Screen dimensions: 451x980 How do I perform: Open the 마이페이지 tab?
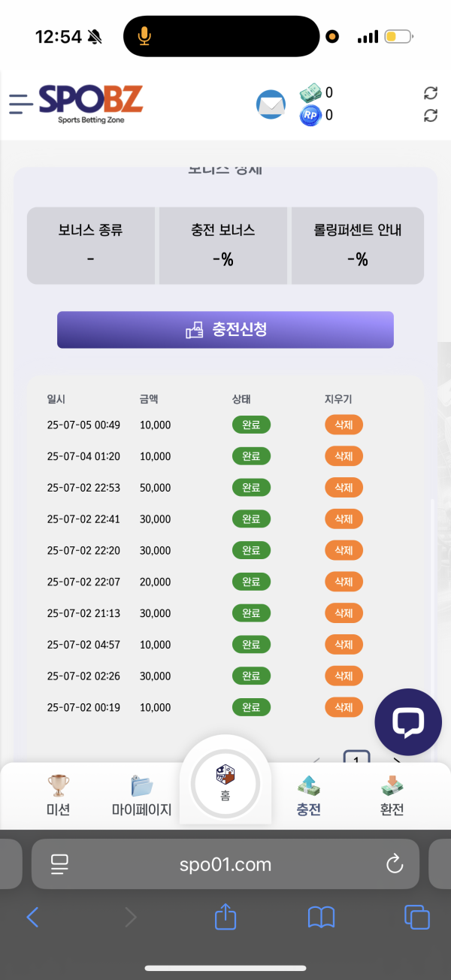click(141, 796)
